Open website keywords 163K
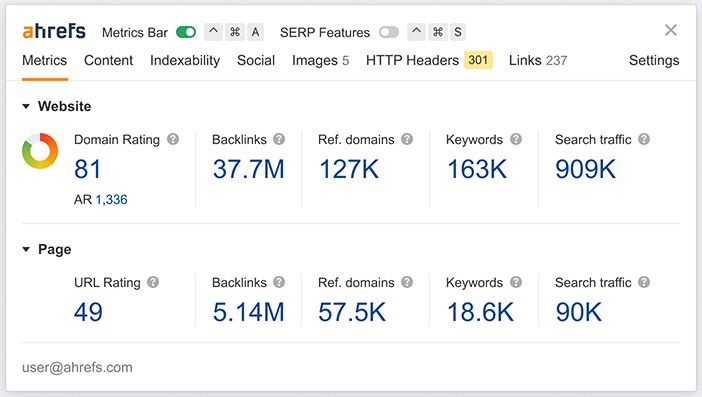The image size is (702, 397). coord(477,169)
